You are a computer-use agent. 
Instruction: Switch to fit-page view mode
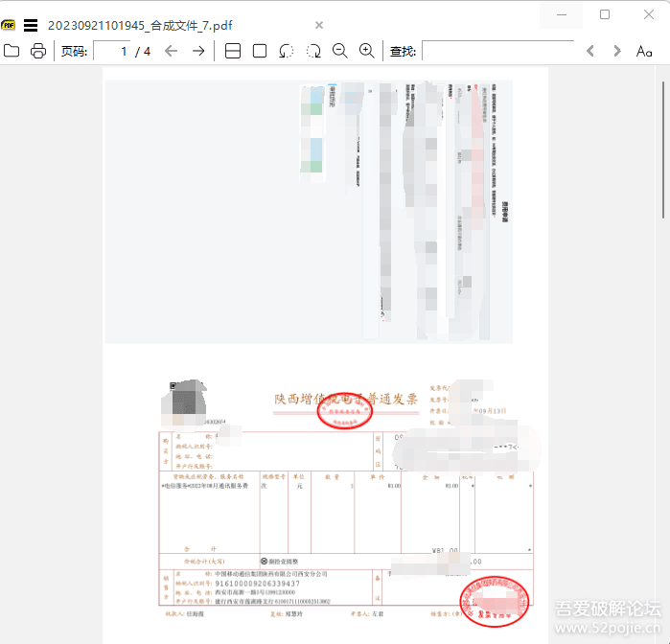tap(260, 51)
